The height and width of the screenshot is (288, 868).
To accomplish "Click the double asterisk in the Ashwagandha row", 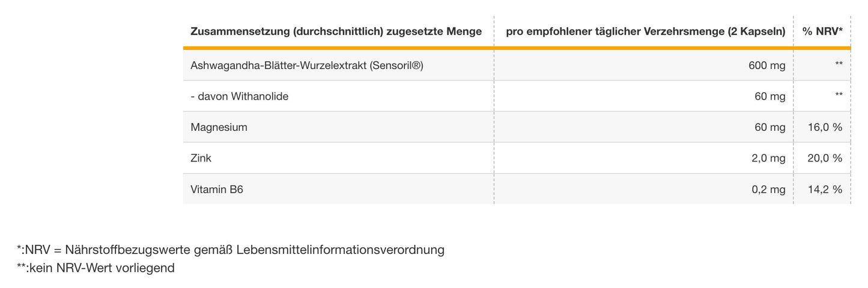I will [839, 65].
